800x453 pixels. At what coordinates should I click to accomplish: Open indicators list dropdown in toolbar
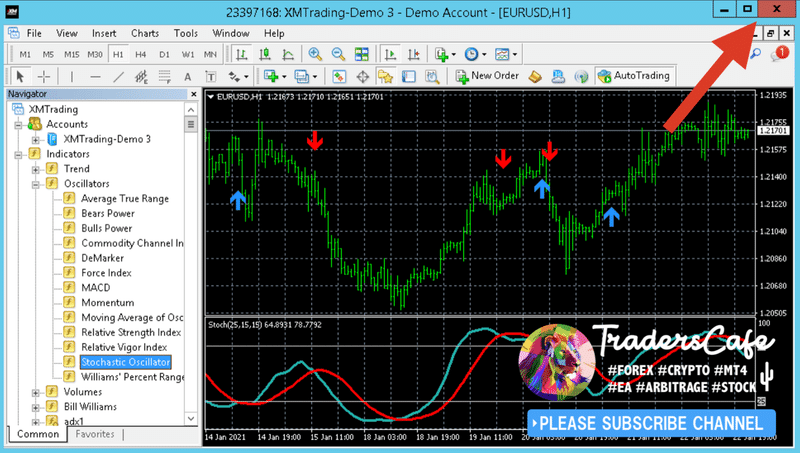pyautogui.click(x=445, y=54)
